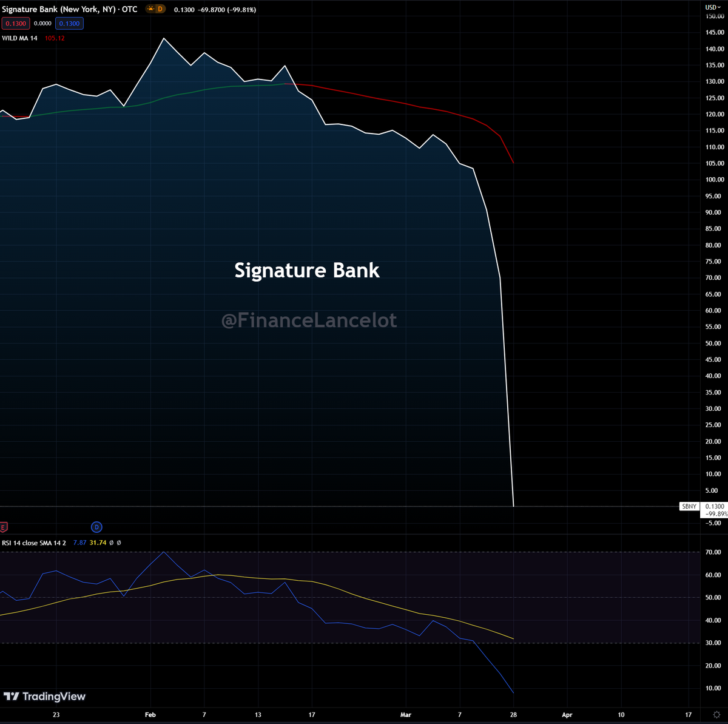728x724 pixels.
Task: Click the red "E" events flag above the RSI pane
Action: 4,527
